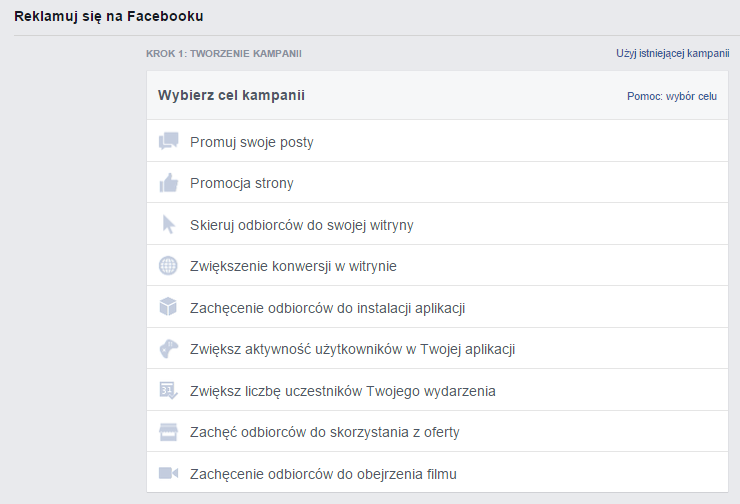Click the game controller icon for app engagement
Image resolution: width=740 pixels, height=504 pixels.
(x=168, y=349)
